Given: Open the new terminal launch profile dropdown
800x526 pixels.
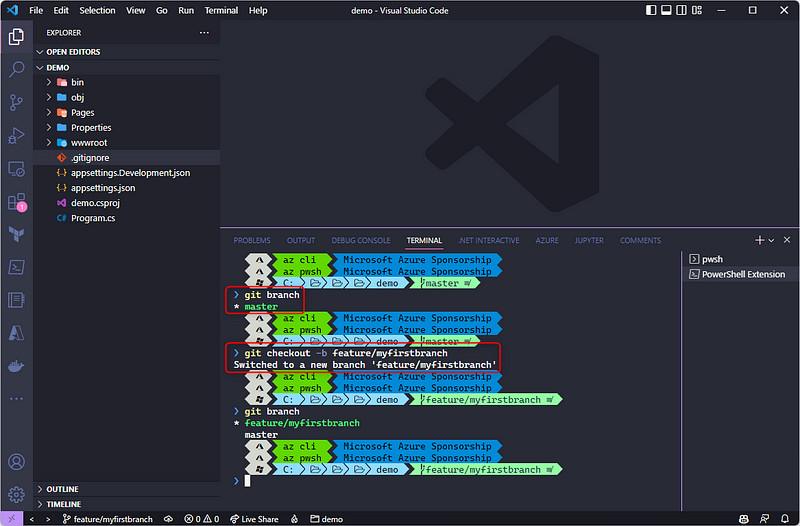Looking at the screenshot, I should coord(771,240).
